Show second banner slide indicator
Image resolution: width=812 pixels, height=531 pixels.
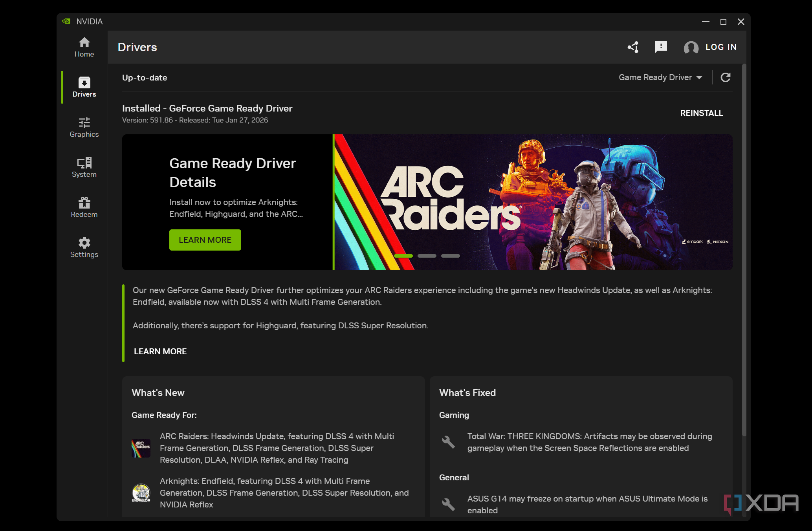point(427,256)
